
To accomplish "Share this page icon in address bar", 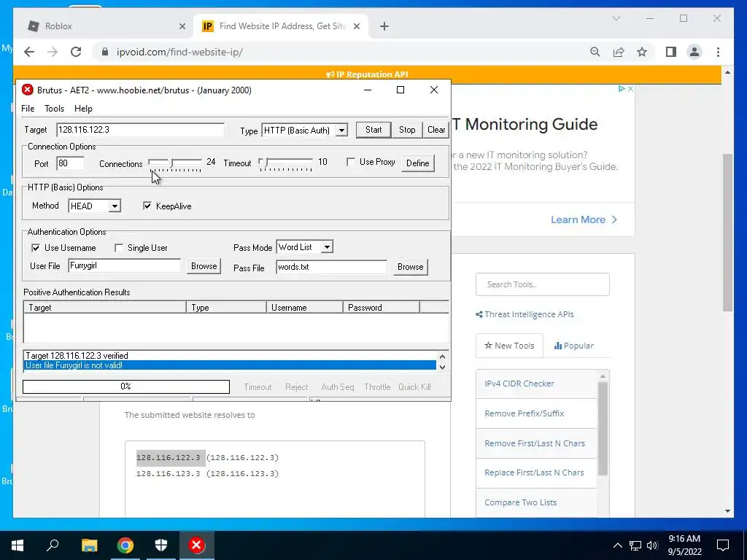I will click(619, 52).
